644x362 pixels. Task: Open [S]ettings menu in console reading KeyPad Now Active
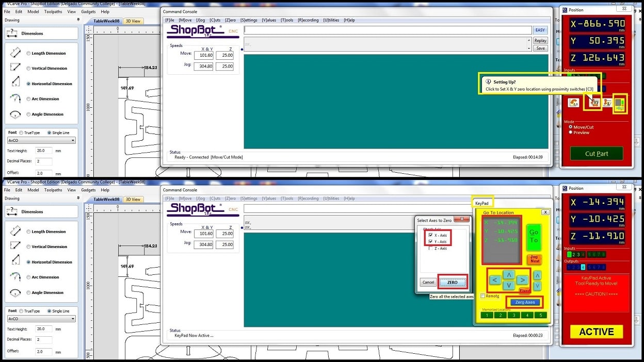pyautogui.click(x=249, y=199)
